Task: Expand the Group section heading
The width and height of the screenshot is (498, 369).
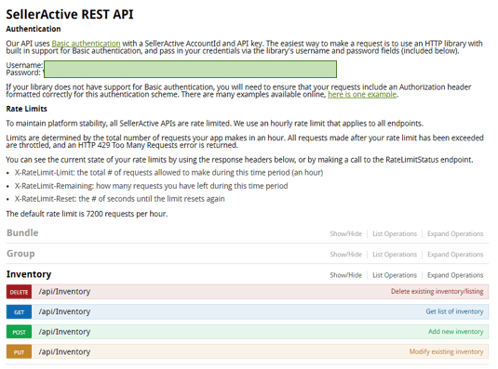Action: click(20, 254)
